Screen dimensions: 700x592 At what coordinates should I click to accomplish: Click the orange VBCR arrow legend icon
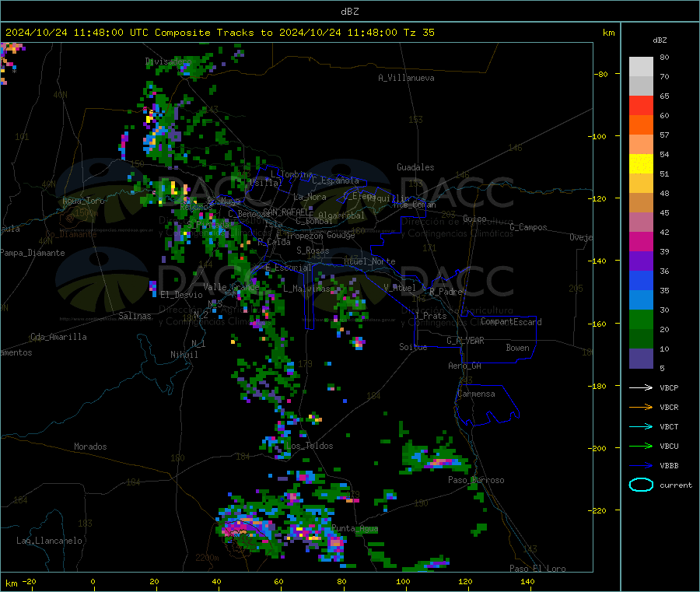point(641,407)
